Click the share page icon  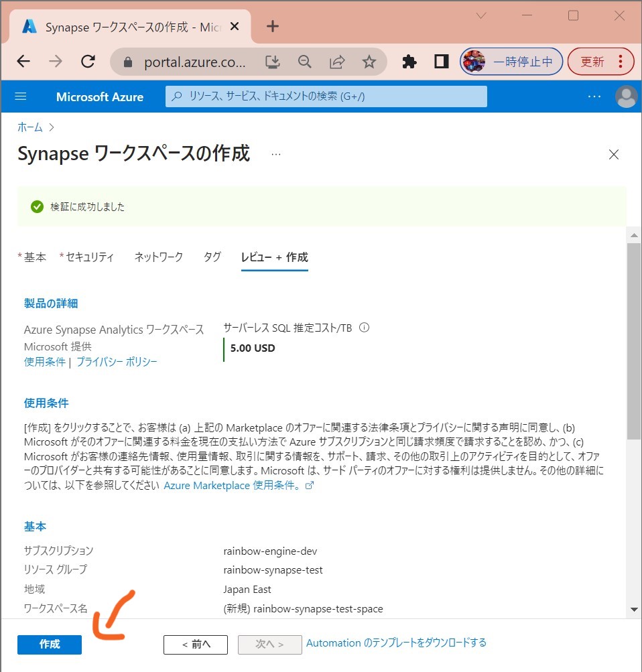coord(337,62)
